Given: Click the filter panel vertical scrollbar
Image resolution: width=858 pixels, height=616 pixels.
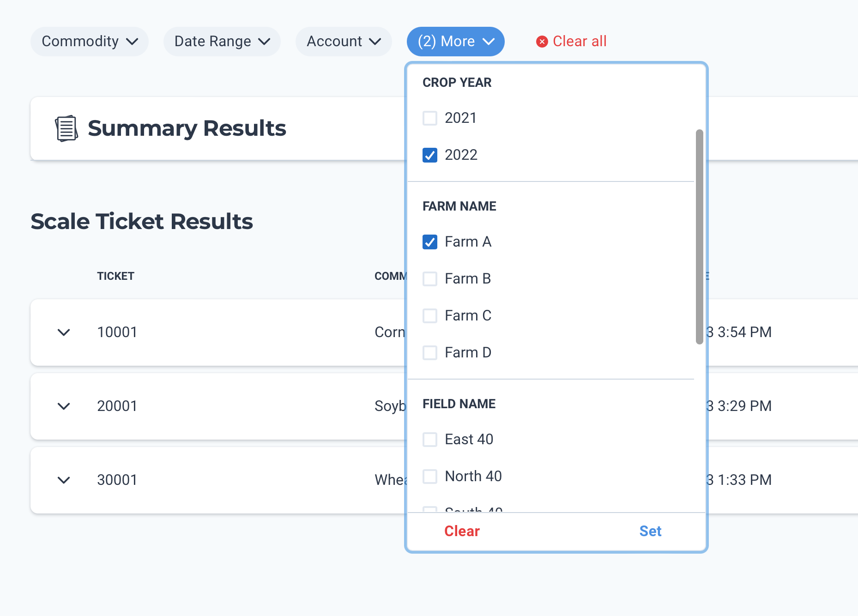Looking at the screenshot, I should (699, 236).
